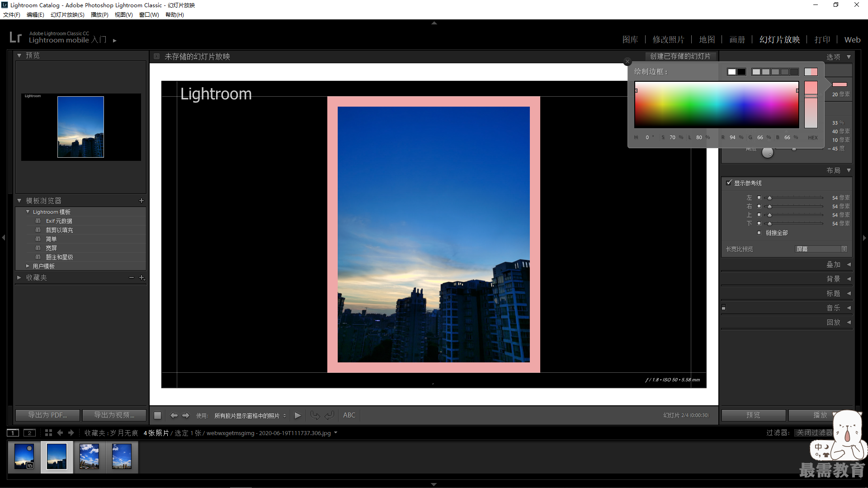Switch to 图库 module

(x=630, y=40)
